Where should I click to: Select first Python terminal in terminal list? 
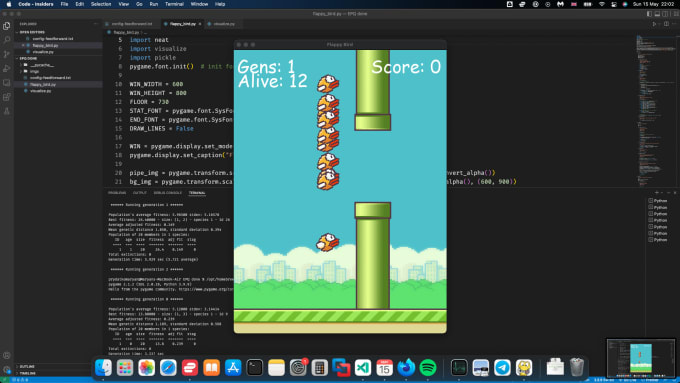(x=658, y=201)
